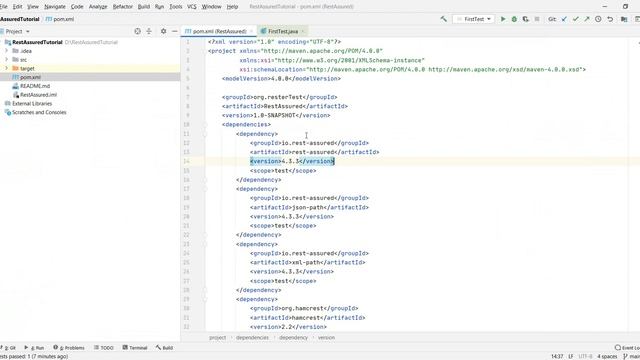Screen dimensions: 640x360
Task: Click 'dependencies' in the XML breadcrumb
Action: 252,338
